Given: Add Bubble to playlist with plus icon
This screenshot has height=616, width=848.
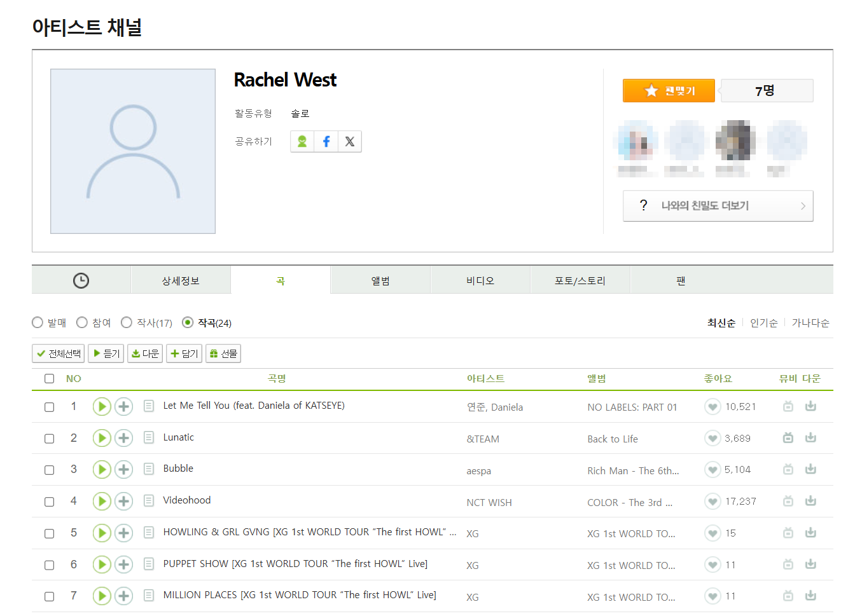Looking at the screenshot, I should coord(123,470).
